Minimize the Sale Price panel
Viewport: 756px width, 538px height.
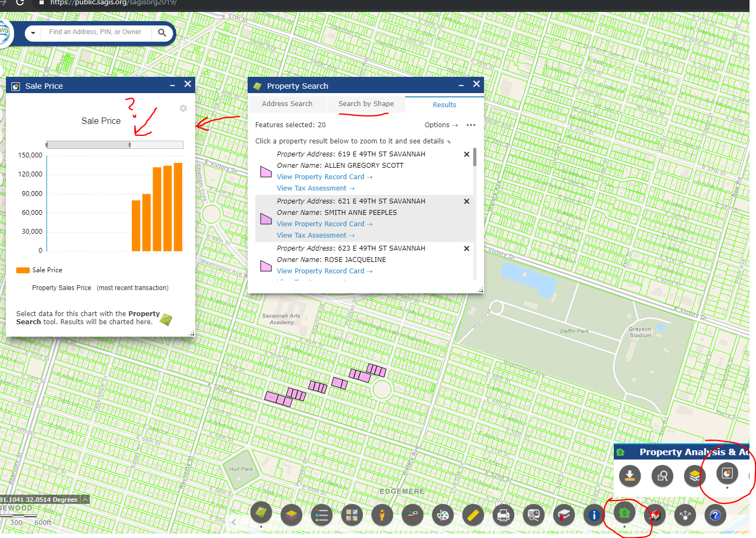(173, 86)
